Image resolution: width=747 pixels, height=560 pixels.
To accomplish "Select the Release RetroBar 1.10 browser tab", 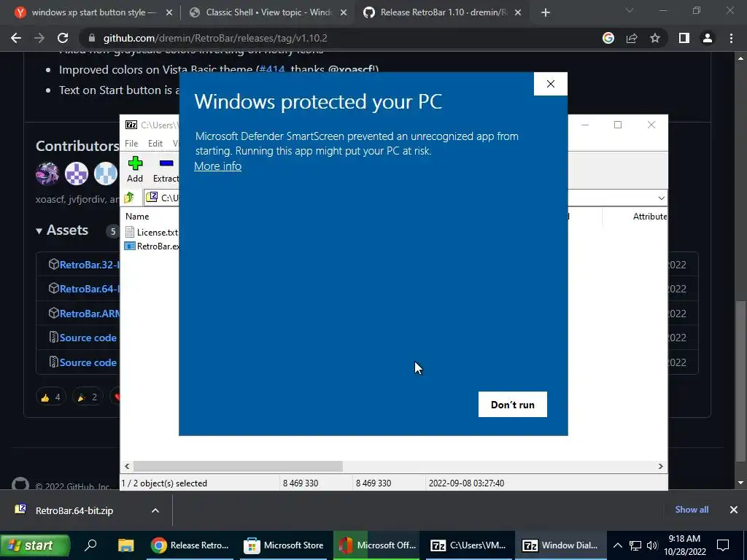I will tap(442, 13).
